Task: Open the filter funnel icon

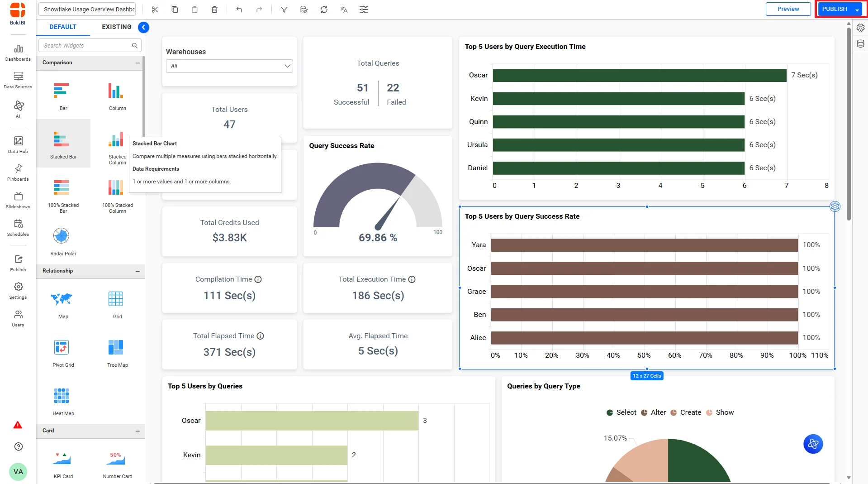Action: (x=284, y=9)
